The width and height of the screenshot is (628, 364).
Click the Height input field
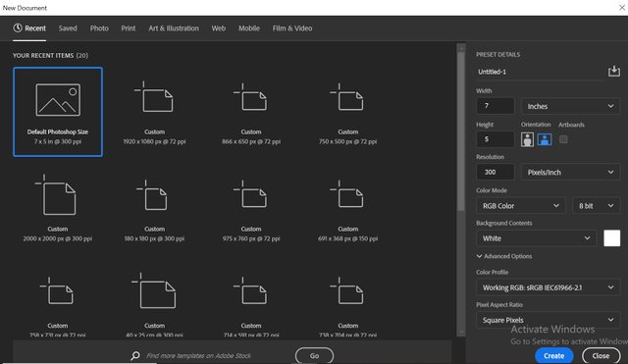tap(496, 139)
